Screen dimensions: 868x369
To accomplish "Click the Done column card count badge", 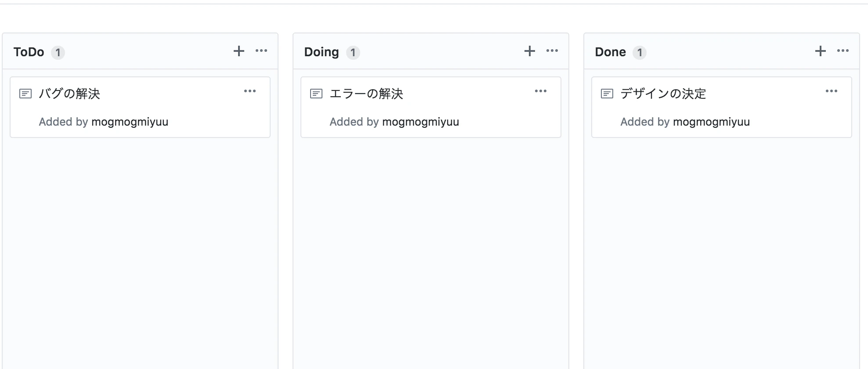I will coord(640,53).
